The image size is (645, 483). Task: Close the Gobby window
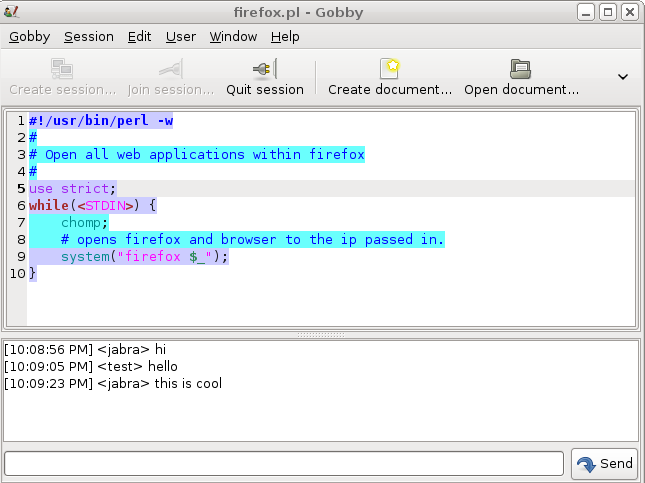coord(630,12)
